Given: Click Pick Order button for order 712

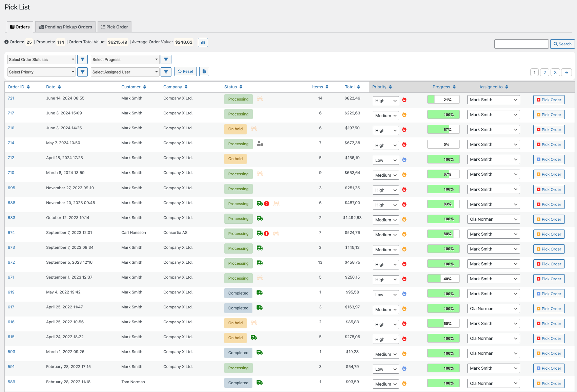Looking at the screenshot, I should (x=549, y=159).
